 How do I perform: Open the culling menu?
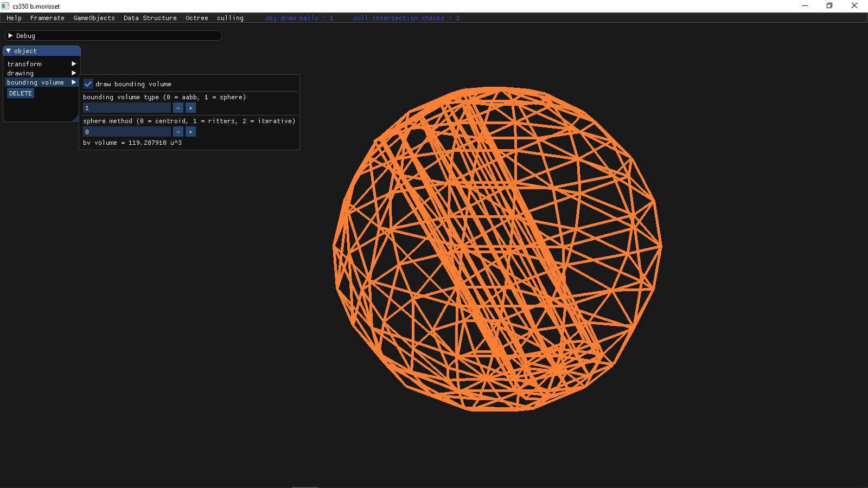pyautogui.click(x=230, y=18)
